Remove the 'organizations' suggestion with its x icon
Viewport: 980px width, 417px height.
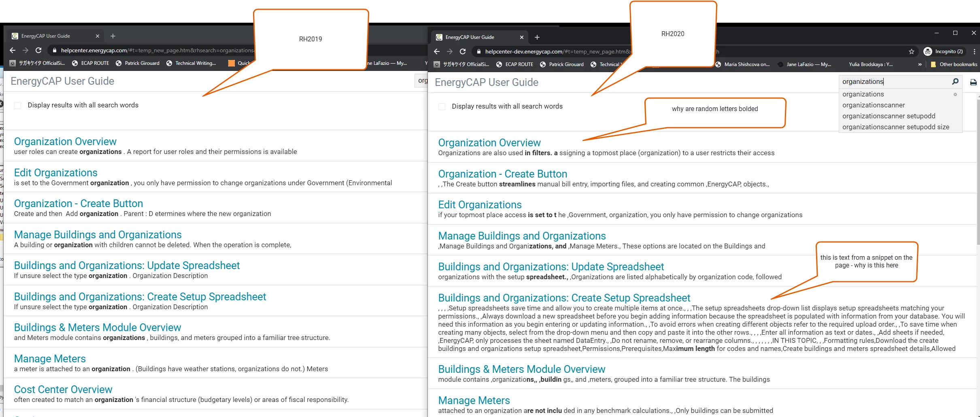pos(955,94)
